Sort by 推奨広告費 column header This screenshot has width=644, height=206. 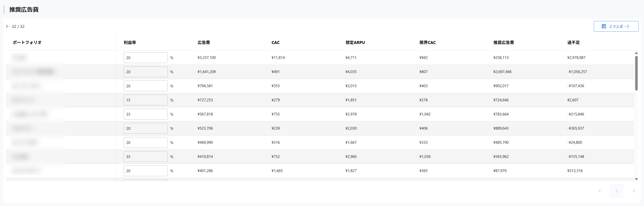click(504, 42)
